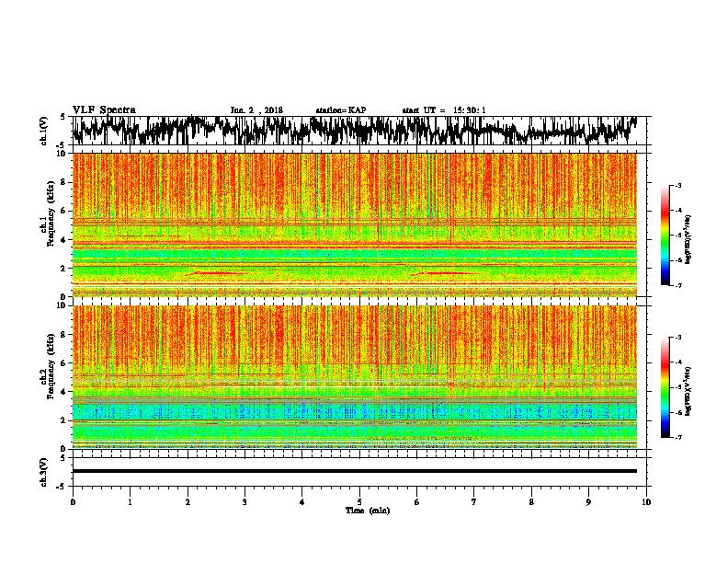The image size is (728, 563).
Task: Click the date label "Jan. 2, 2018"
Action: 256,110
